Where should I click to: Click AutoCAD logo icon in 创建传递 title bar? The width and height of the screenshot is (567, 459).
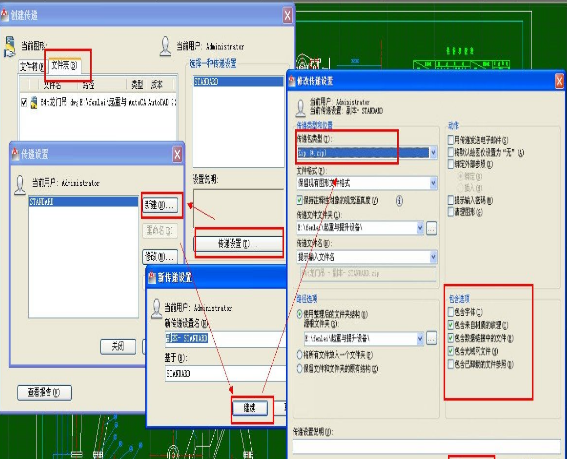4,15
